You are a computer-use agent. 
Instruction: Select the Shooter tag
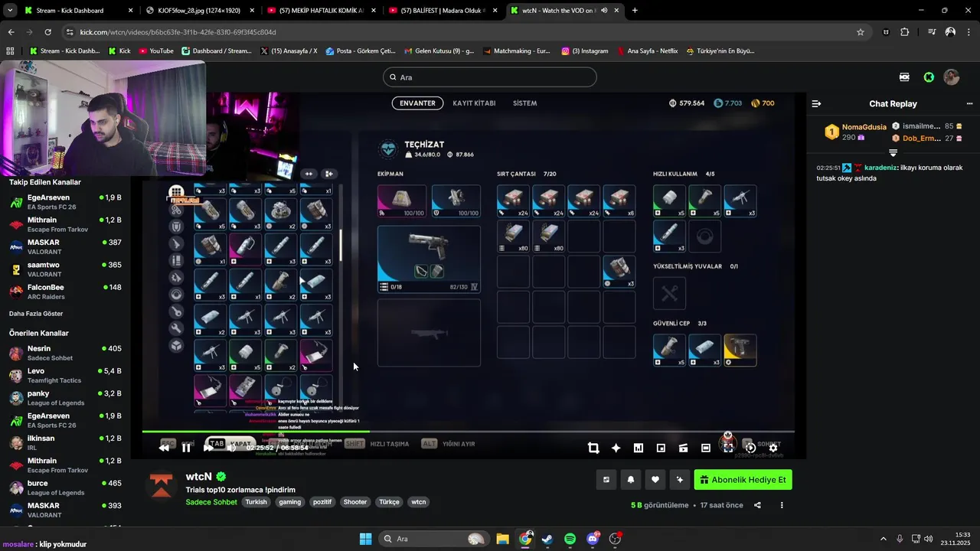coord(354,502)
